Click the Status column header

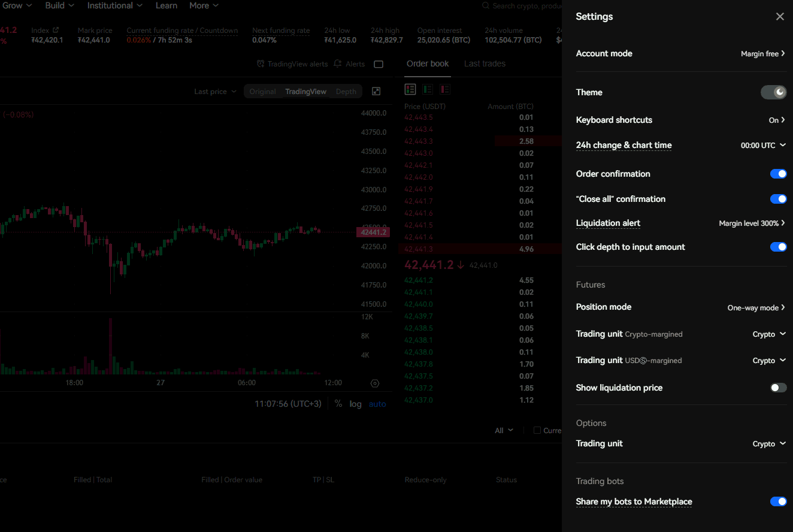(506, 480)
